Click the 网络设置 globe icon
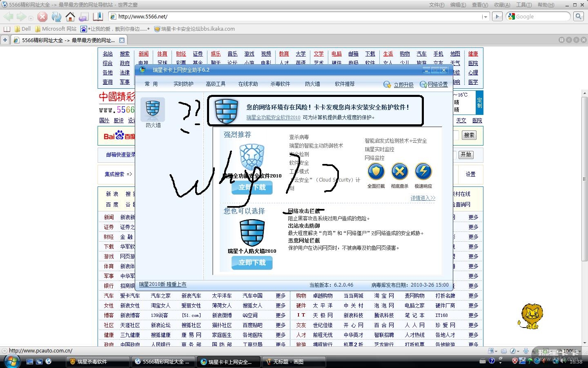The width and height of the screenshot is (588, 368). point(423,84)
